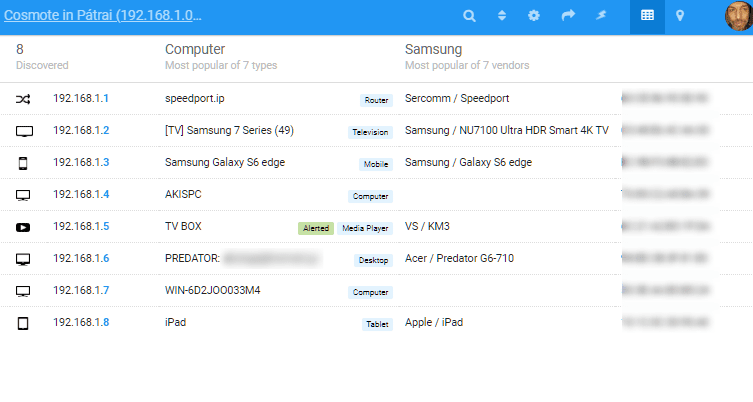Click the television icon for 192.168.1.2

pyautogui.click(x=24, y=131)
